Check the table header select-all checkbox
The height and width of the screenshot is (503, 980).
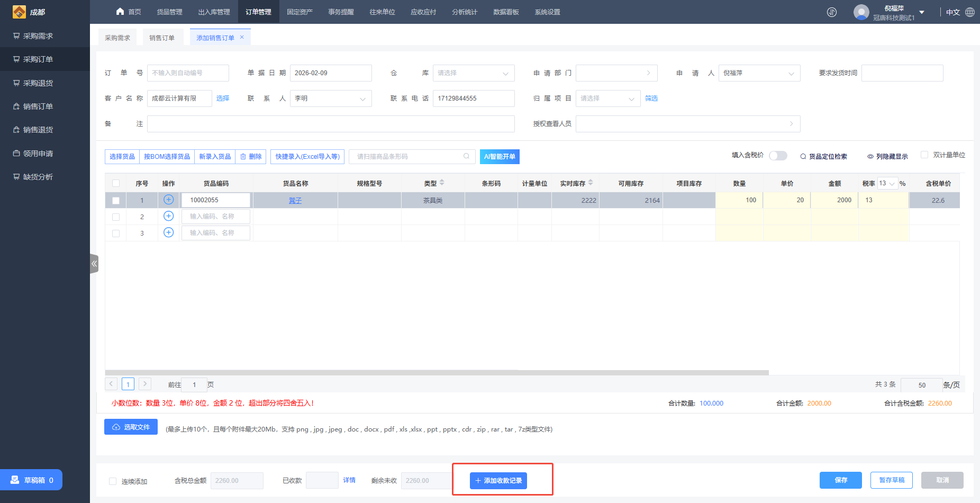coord(116,183)
